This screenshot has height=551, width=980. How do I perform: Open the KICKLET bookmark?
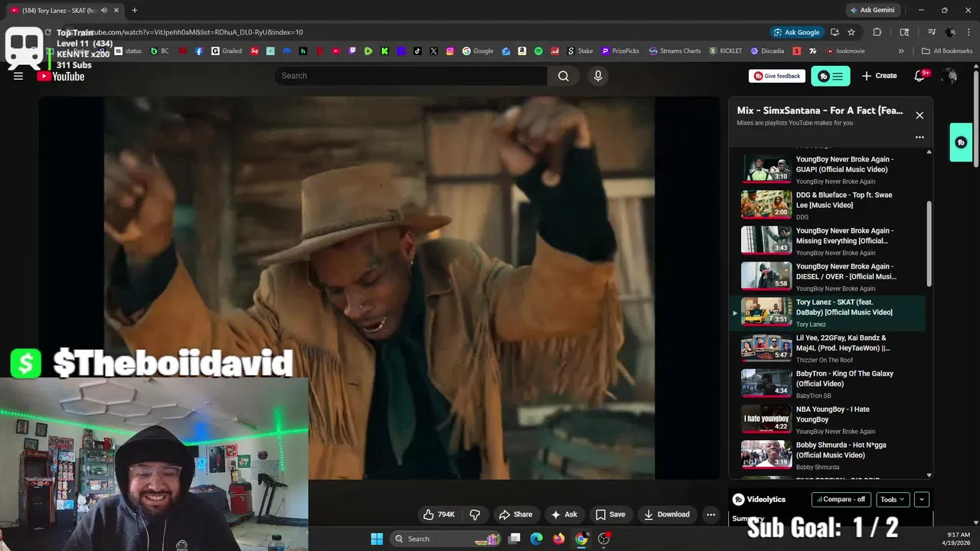pos(725,51)
